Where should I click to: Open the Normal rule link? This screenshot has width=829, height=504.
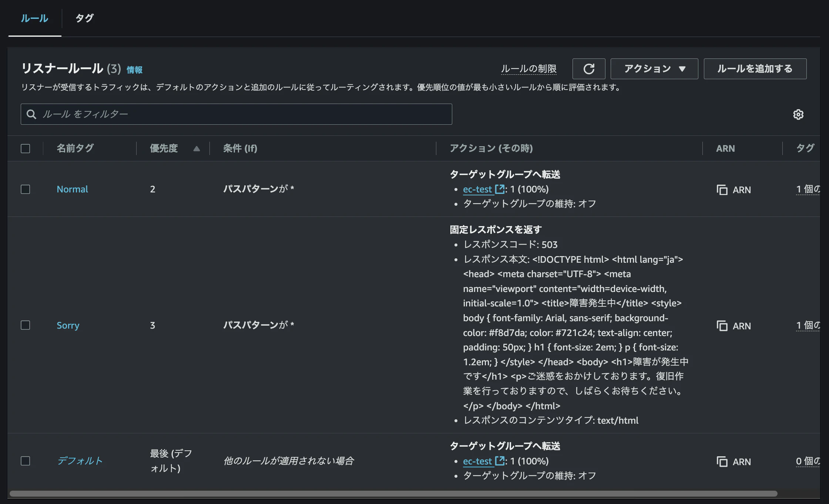pos(72,189)
